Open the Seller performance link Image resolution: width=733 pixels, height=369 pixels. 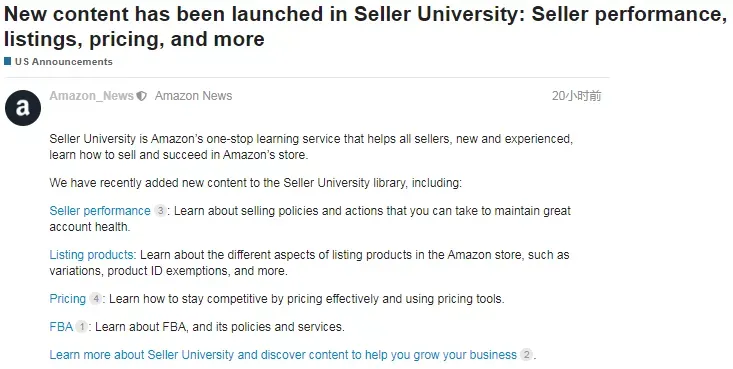[x=100, y=211]
